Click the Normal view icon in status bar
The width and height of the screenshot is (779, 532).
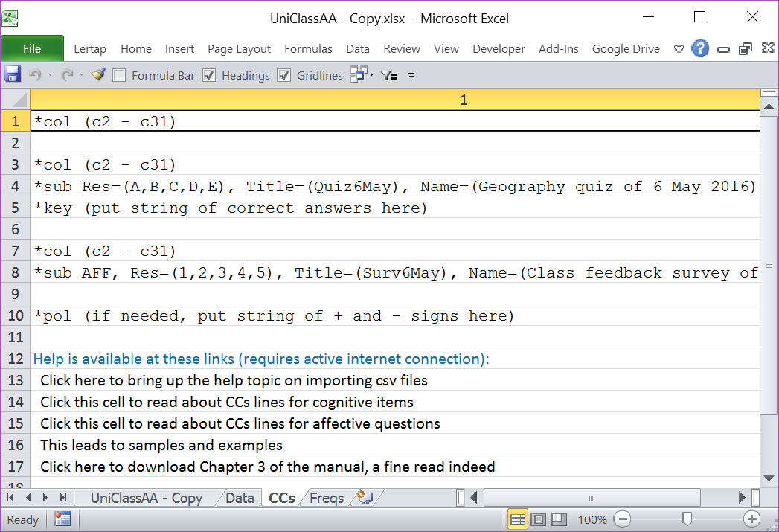pyautogui.click(x=518, y=519)
